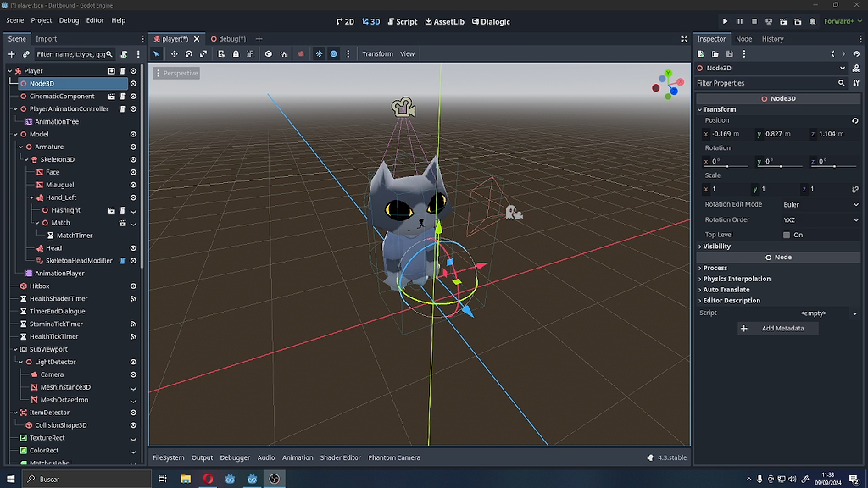Activate the Rotate Mode tool
The height and width of the screenshot is (488, 868).
click(189, 53)
